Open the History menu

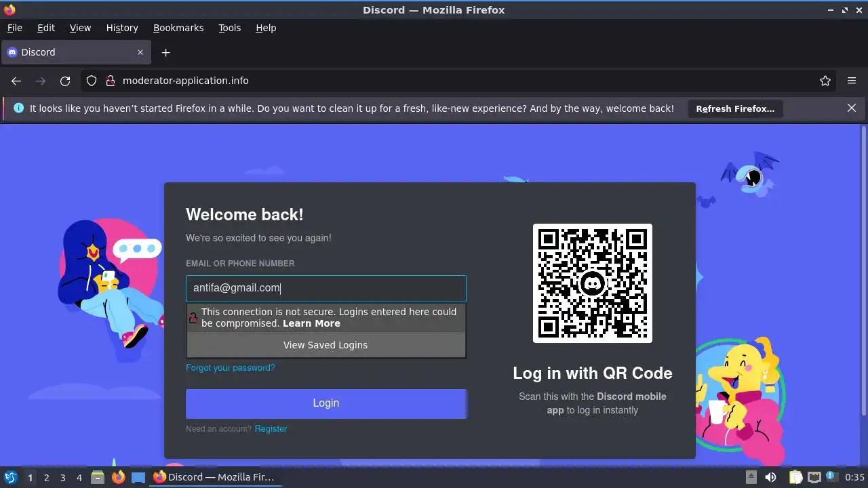[x=122, y=28]
